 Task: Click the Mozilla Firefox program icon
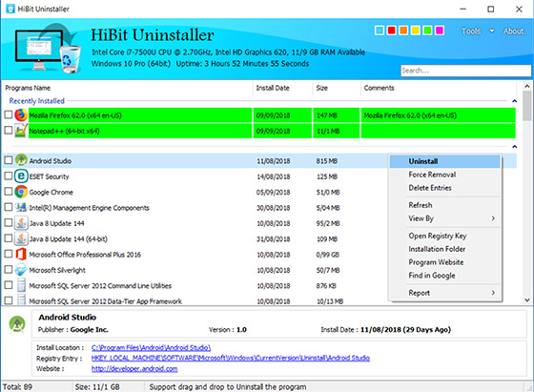pos(21,114)
